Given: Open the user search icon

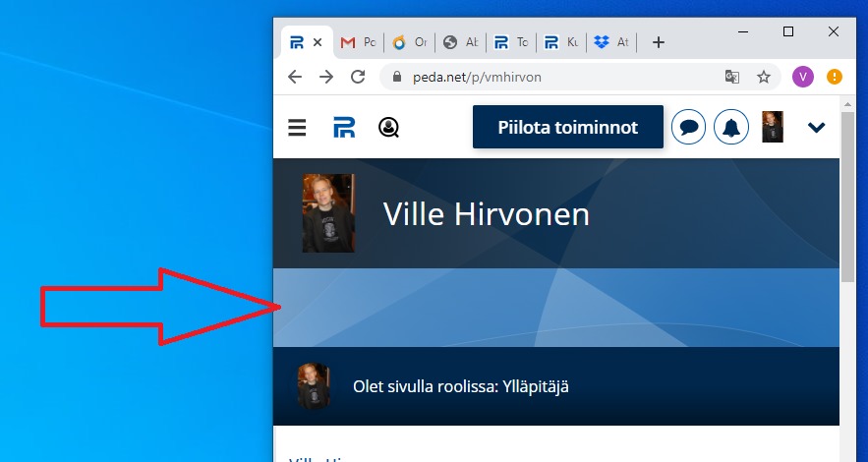Looking at the screenshot, I should tap(388, 127).
